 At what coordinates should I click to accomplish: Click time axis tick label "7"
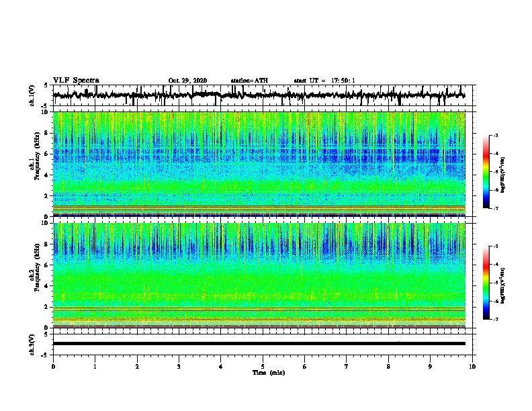[x=347, y=367]
